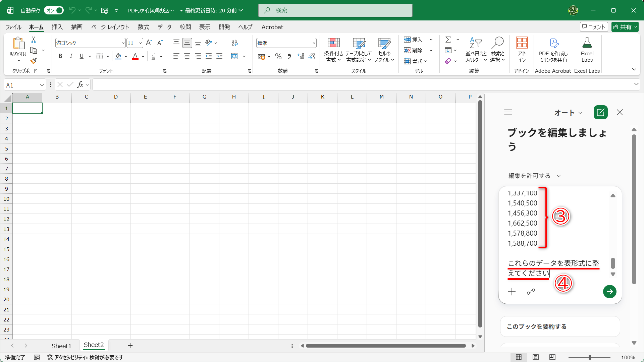Open the number format dropdown
The width and height of the screenshot is (644, 362).
[x=314, y=43]
